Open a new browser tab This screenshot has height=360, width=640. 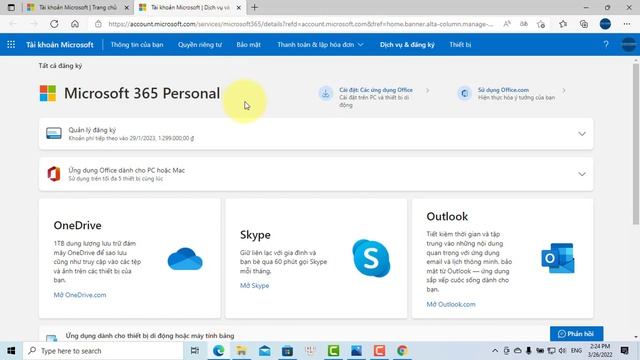[x=254, y=7]
